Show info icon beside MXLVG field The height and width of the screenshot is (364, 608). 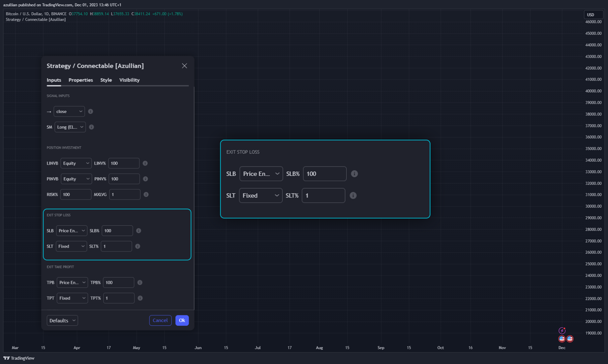point(146,194)
